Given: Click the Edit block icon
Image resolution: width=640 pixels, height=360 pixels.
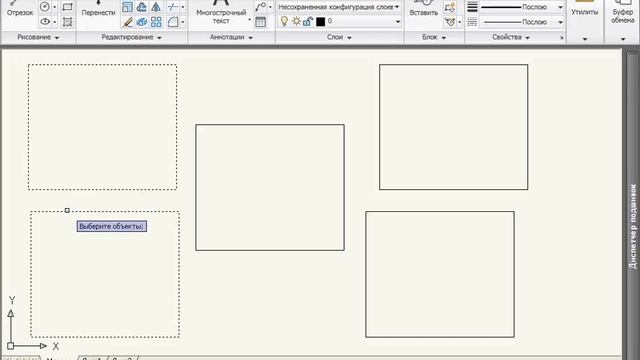Looking at the screenshot, I should (450, 22).
